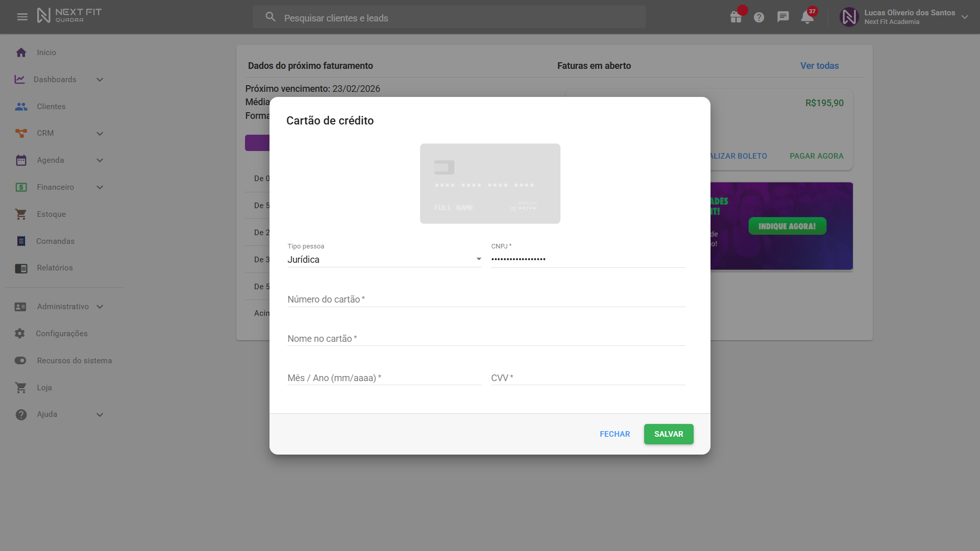This screenshot has width=980, height=551.
Task: Click into the CVV field
Action: (587, 378)
